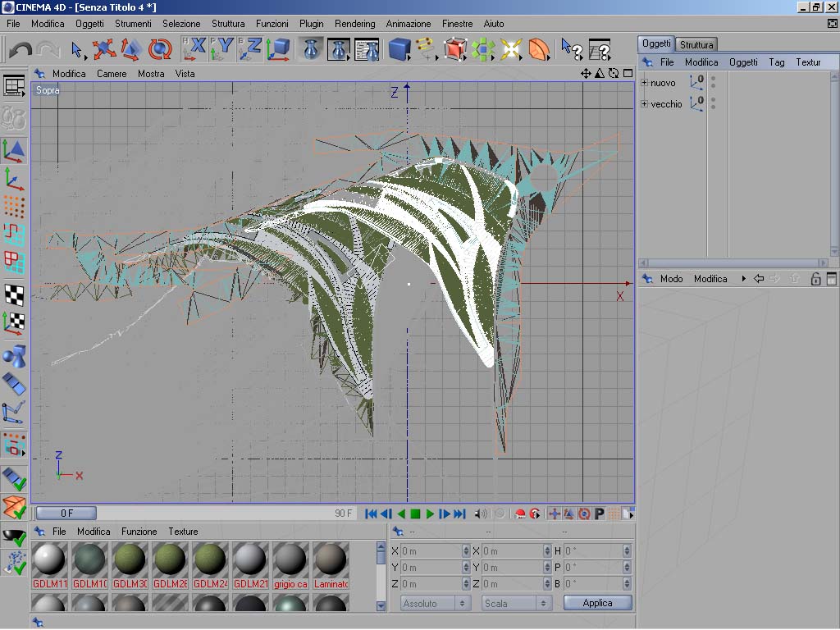Switch to Points mode
This screenshot has width=840, height=630.
[14, 207]
